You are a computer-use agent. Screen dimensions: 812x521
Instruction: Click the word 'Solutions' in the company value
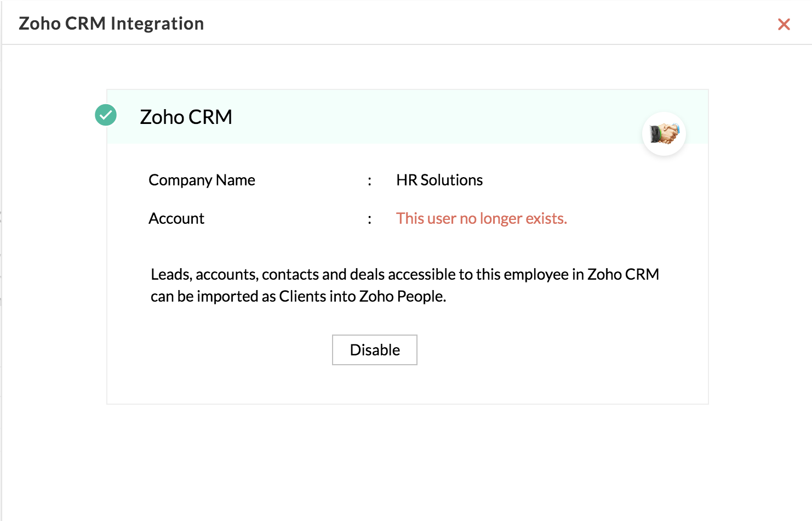coord(451,180)
